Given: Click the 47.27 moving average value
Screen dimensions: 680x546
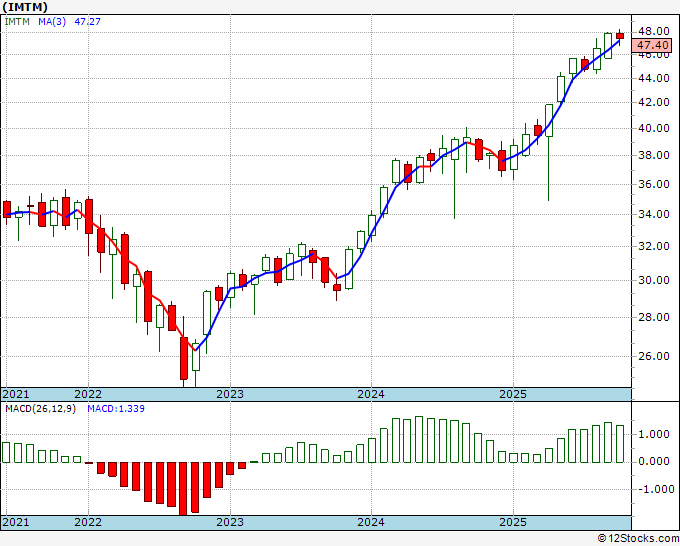Looking at the screenshot, I should pos(88,21).
